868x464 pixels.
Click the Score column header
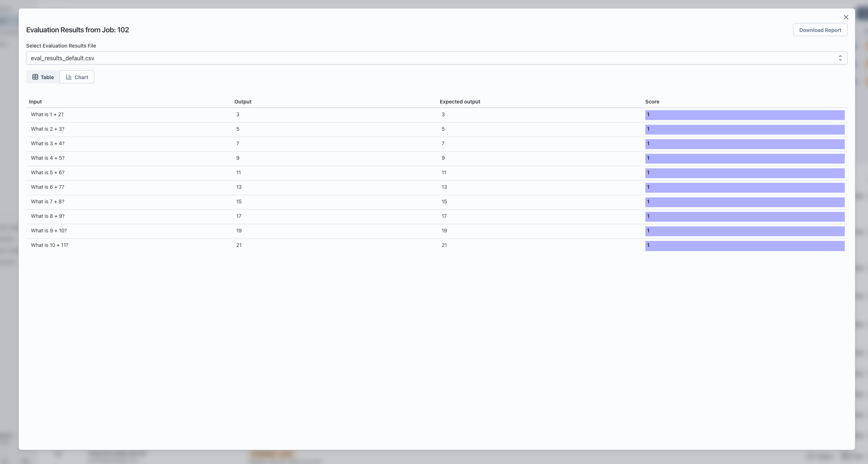click(652, 102)
